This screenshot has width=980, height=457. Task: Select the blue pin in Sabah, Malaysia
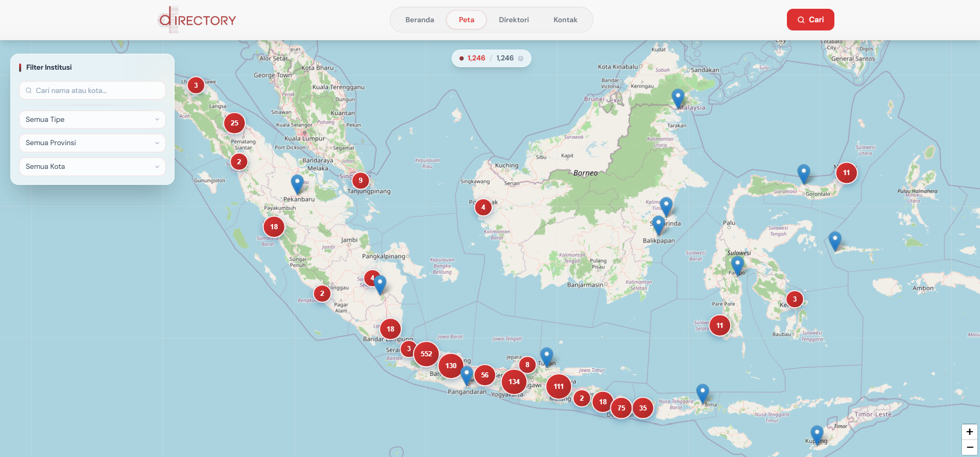[678, 99]
